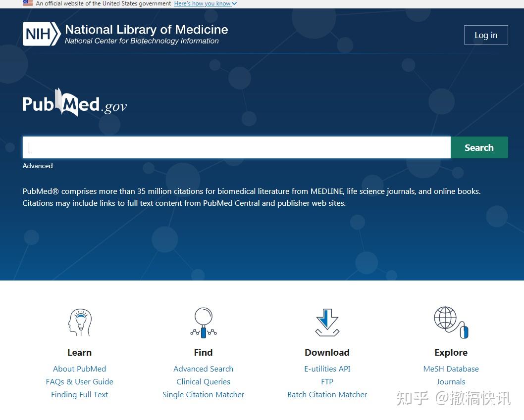
Task: Focus the PubMed search text box
Action: click(x=237, y=147)
